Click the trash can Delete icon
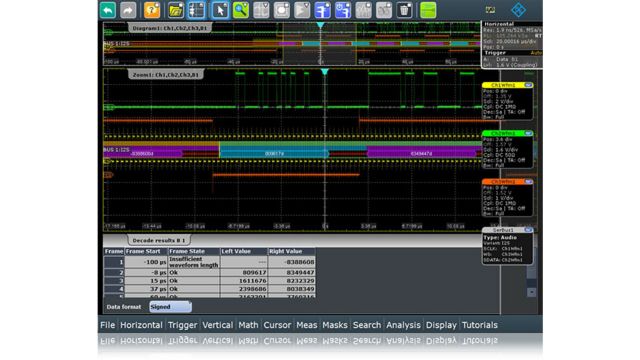Screen dimensions: 640x360 pyautogui.click(x=404, y=10)
